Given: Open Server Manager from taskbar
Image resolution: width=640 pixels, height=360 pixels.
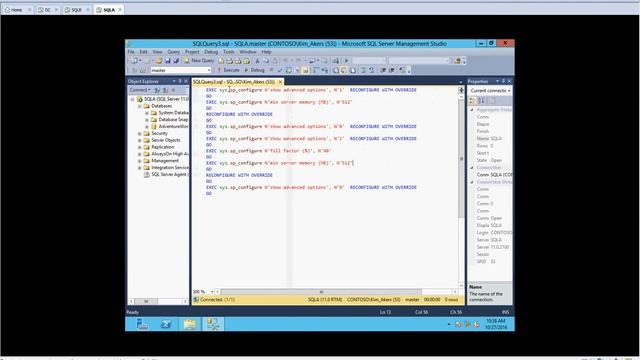Looking at the screenshot, I should pyautogui.click(x=142, y=324).
